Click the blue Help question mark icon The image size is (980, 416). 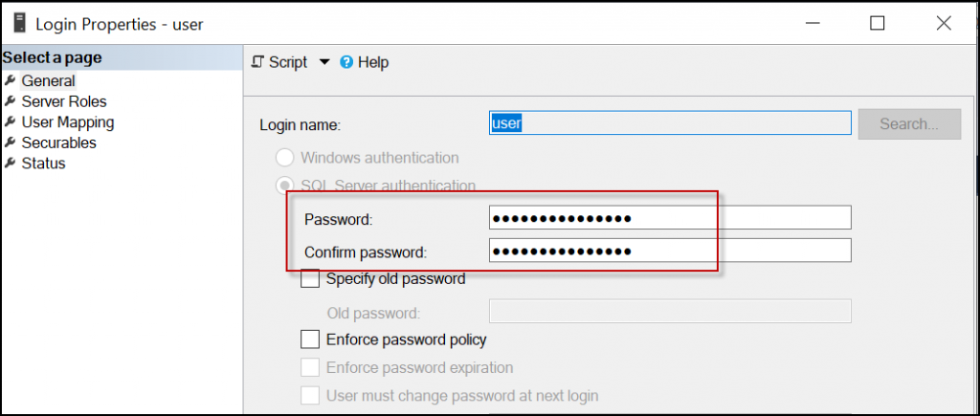pyautogui.click(x=346, y=62)
